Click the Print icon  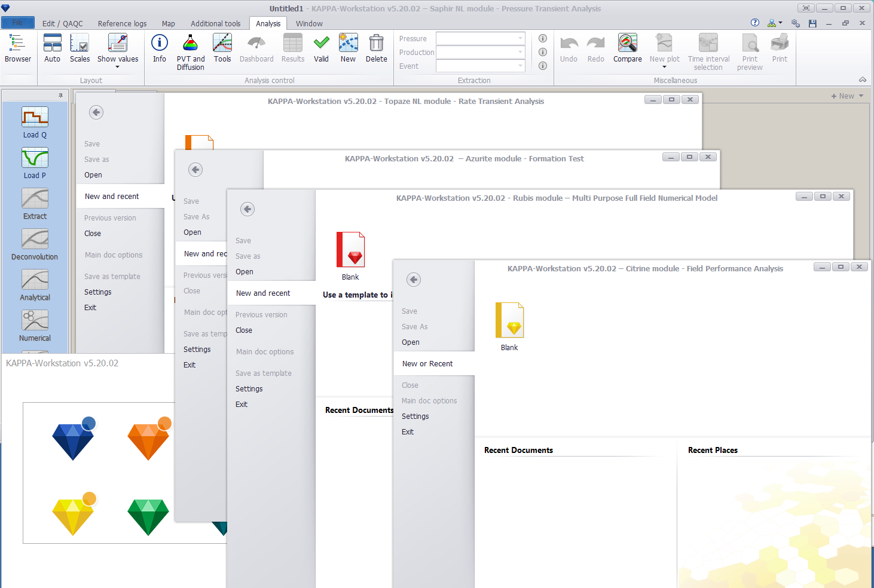click(x=780, y=42)
